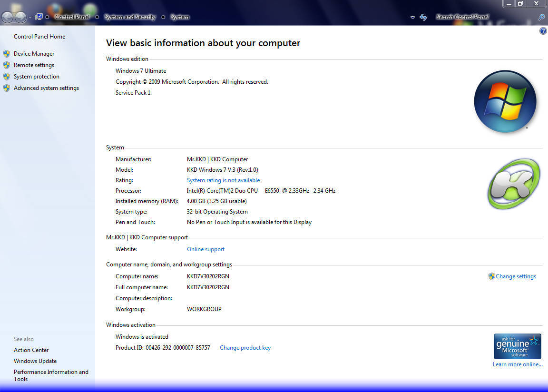Open Device Manager link

[x=34, y=53]
